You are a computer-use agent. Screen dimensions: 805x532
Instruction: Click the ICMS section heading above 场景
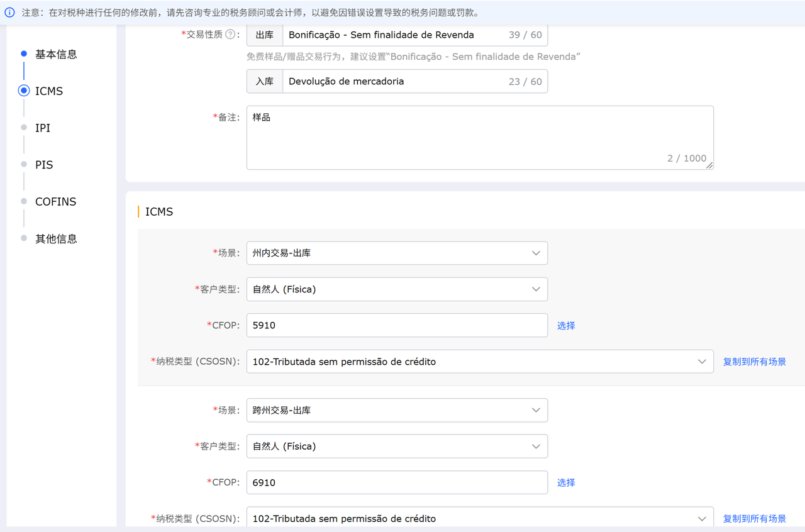point(159,212)
